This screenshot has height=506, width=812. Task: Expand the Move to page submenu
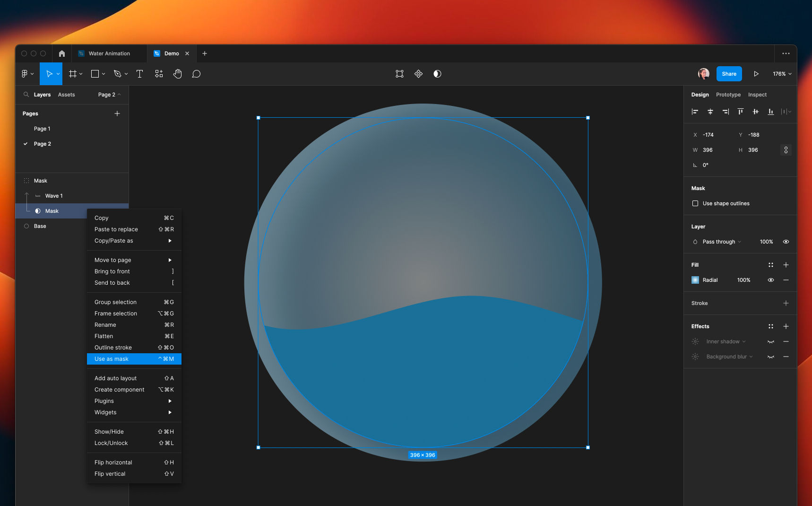134,260
